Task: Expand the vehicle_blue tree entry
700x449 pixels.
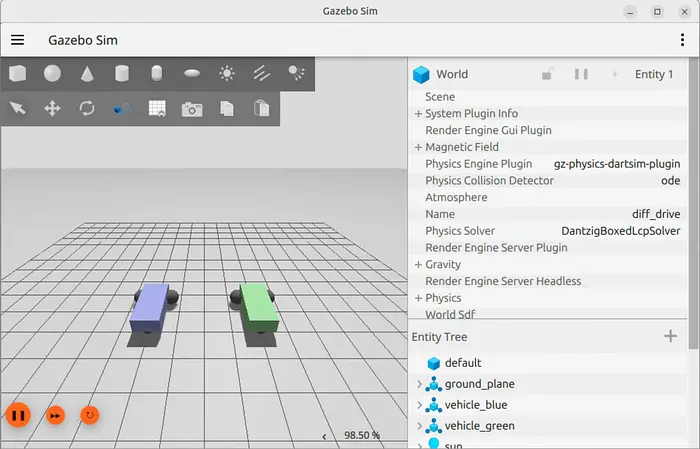Action: pos(419,405)
